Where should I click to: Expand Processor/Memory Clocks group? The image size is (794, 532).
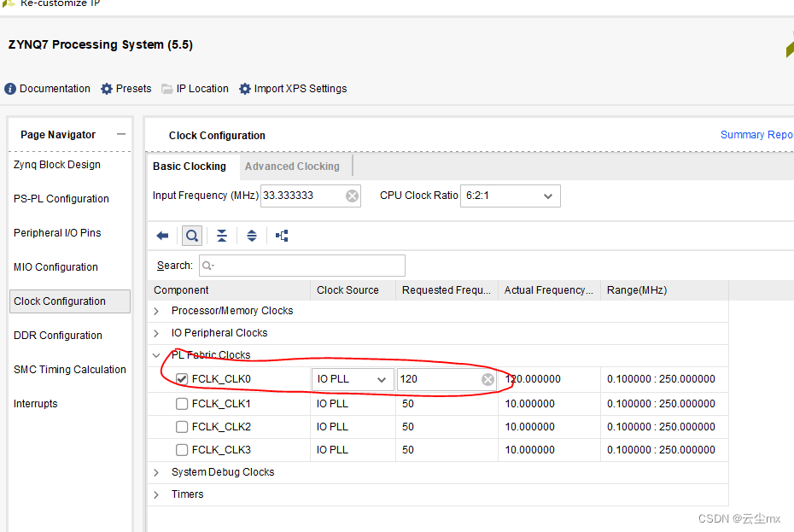coord(156,311)
